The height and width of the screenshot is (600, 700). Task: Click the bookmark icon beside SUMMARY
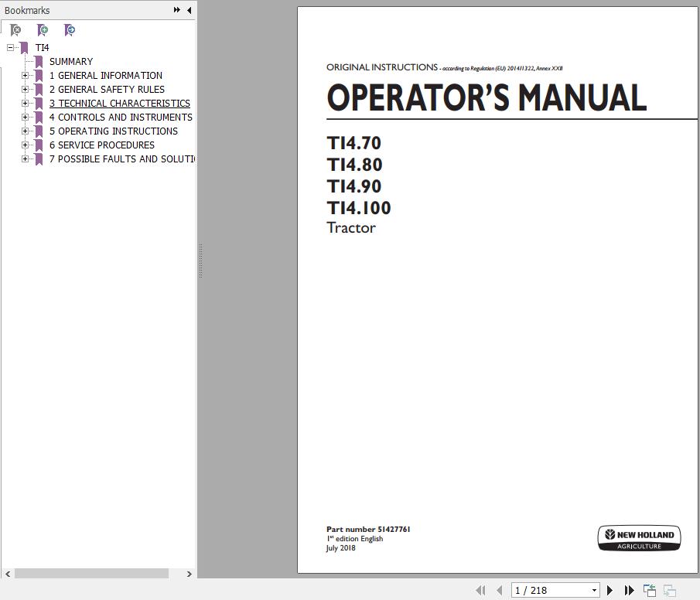tap(39, 62)
